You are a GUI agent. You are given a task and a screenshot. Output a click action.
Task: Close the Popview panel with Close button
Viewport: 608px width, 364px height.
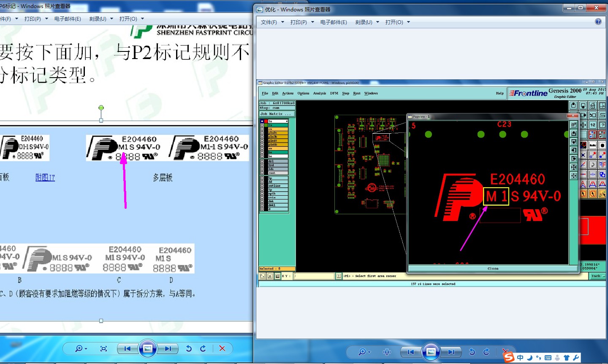click(x=493, y=268)
